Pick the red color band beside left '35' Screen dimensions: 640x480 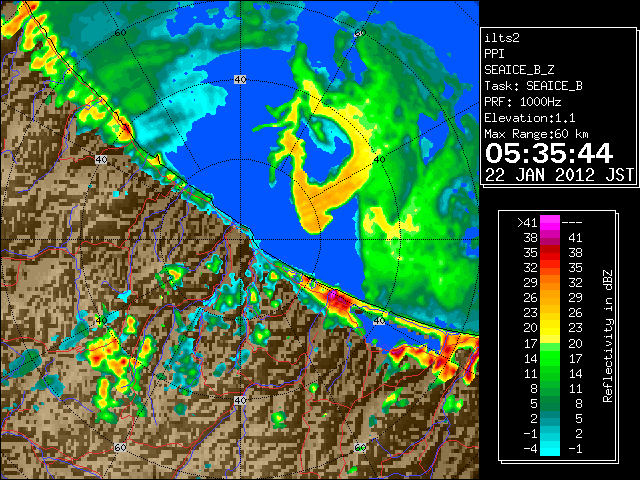point(550,253)
